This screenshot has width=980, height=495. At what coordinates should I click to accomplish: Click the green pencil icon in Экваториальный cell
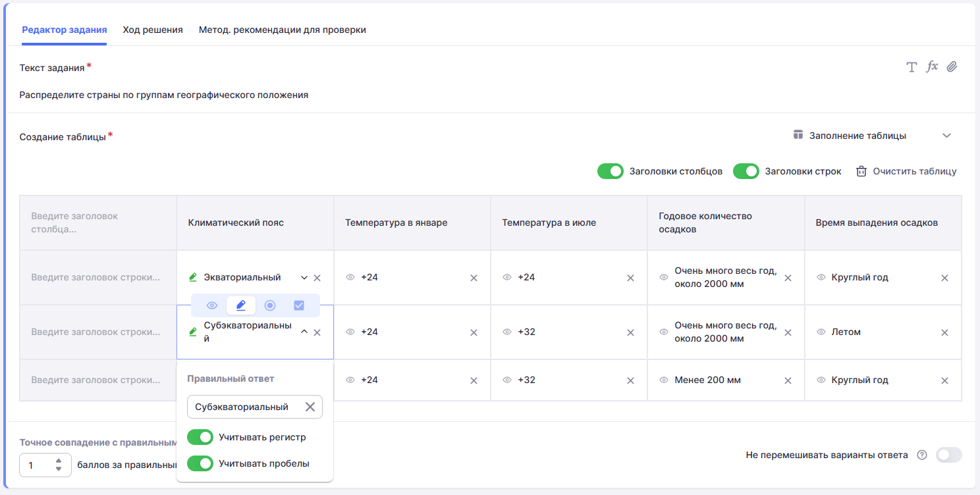point(193,278)
